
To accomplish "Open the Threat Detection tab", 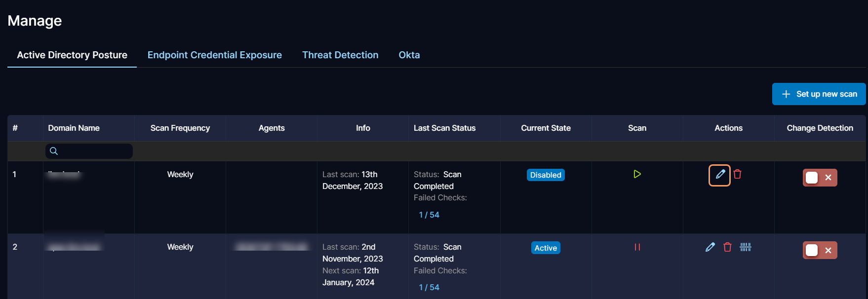I will tap(340, 55).
